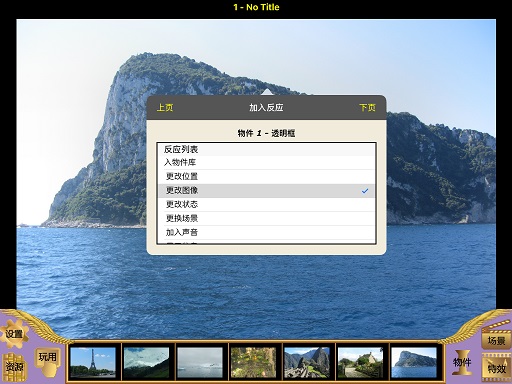Select 入物件库 in reaction list

click(266, 163)
